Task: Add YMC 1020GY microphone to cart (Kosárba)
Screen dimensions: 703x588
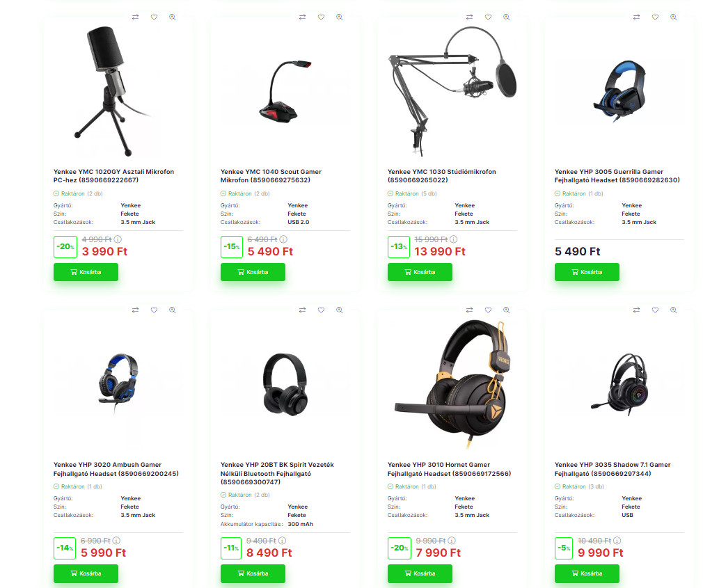Action: [86, 272]
